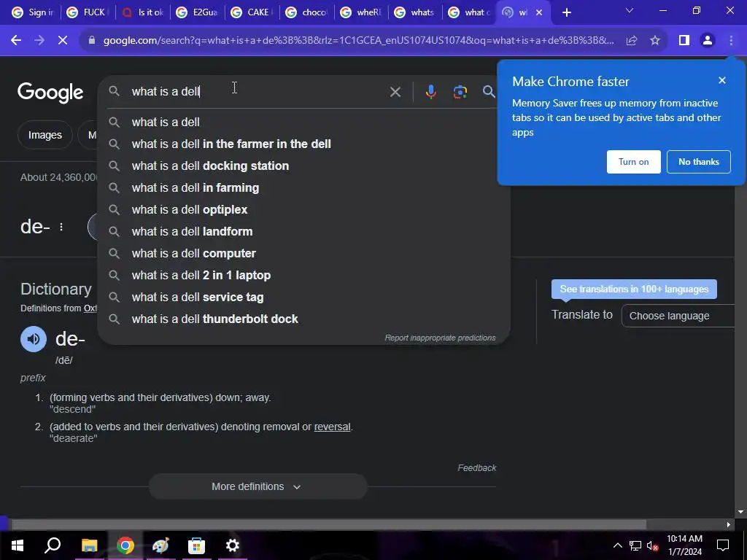Close the active browser tab

[539, 12]
